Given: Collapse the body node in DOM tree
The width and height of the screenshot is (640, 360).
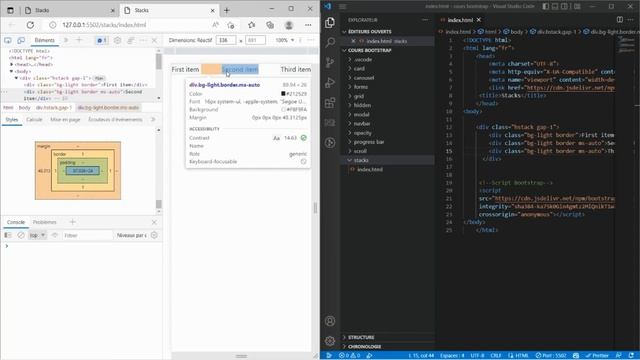Looking at the screenshot, I should [x=11, y=71].
